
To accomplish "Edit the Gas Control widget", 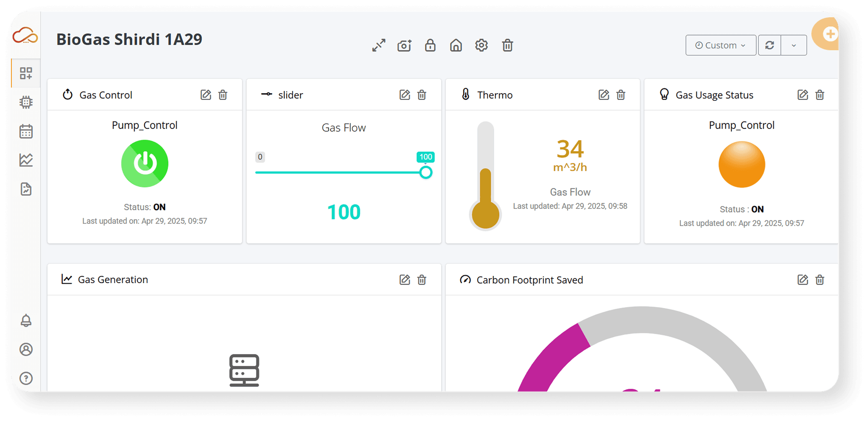I will pos(206,95).
